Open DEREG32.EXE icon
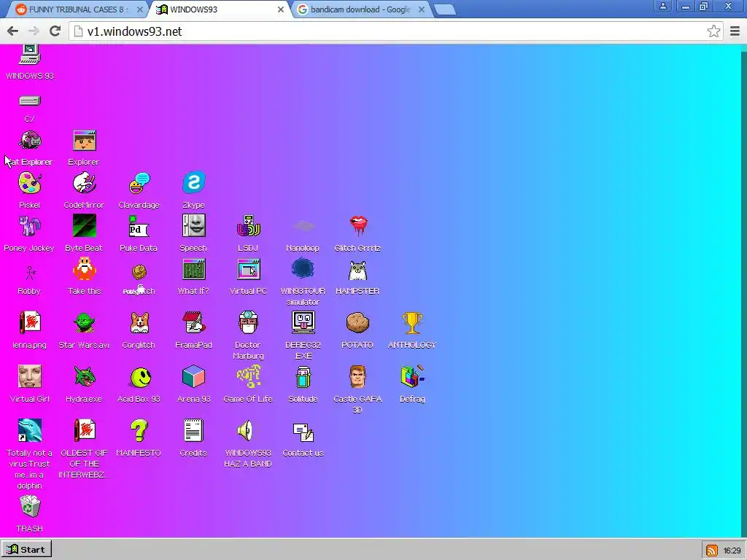The height and width of the screenshot is (560, 747). 303,322
